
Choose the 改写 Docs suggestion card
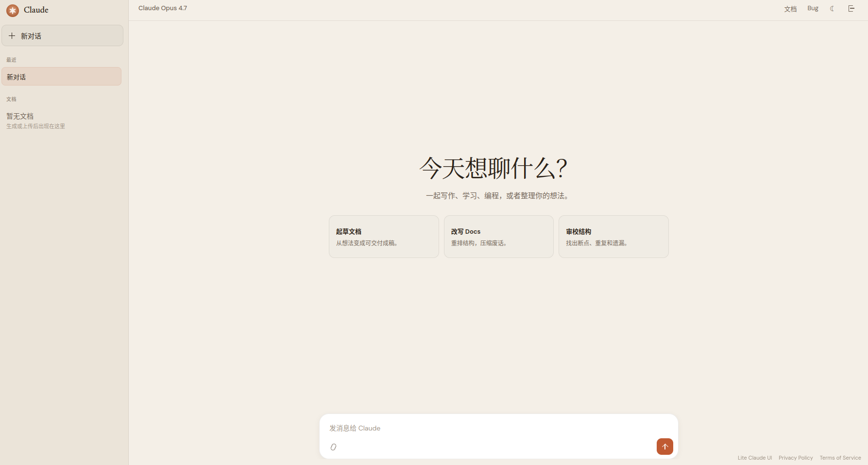[x=499, y=237]
